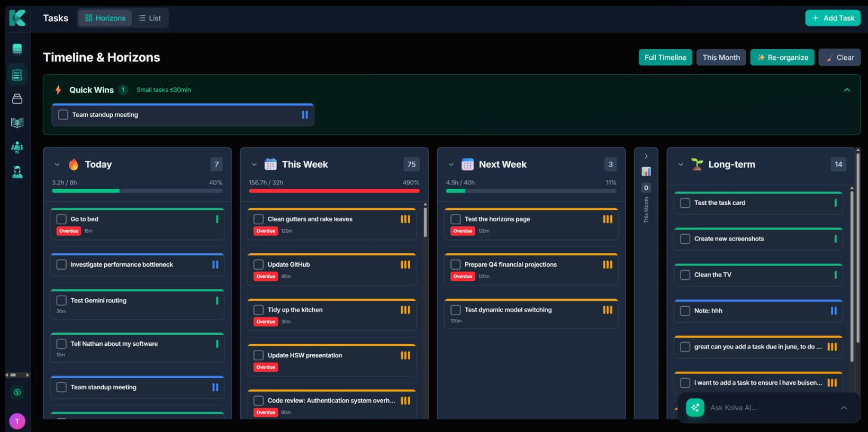The height and width of the screenshot is (432, 868).
Task: Click the This Week column scrollbar
Action: [x=425, y=222]
